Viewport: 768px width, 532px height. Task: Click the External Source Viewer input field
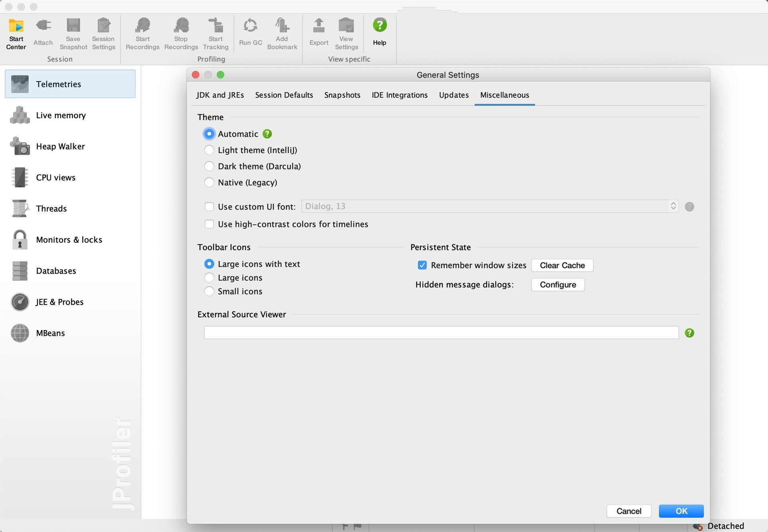click(440, 332)
